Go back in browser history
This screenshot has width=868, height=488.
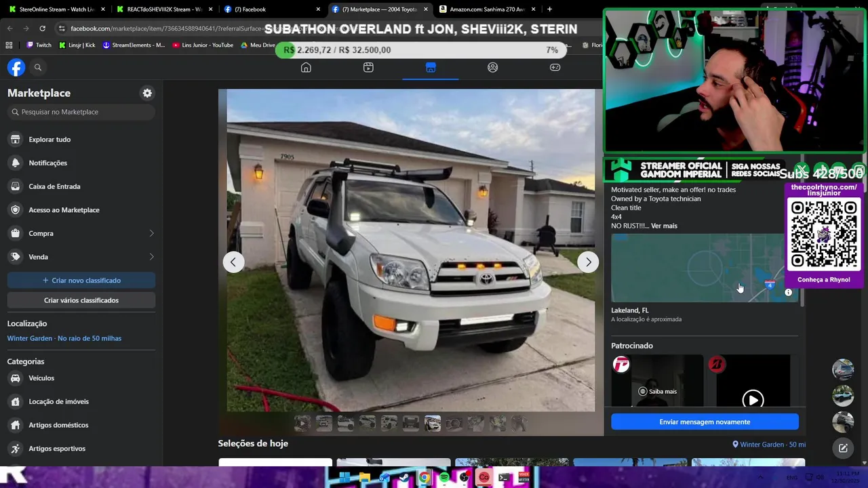[9, 28]
